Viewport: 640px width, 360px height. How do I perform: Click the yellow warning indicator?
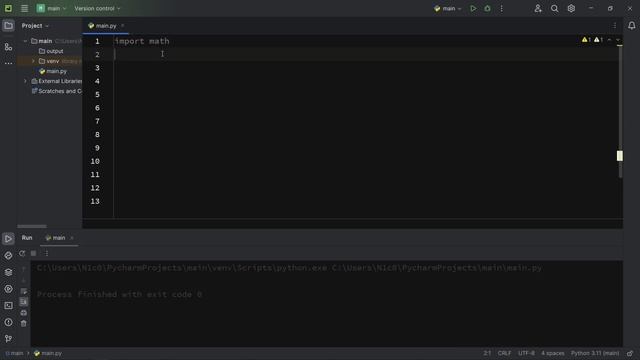pos(586,40)
